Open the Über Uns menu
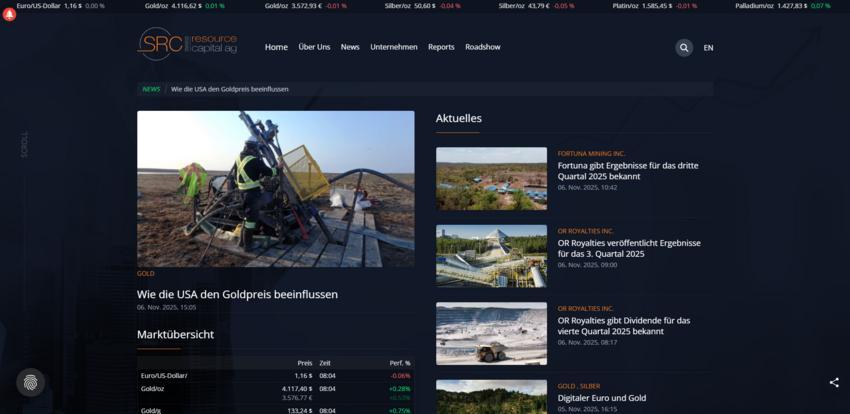 [x=314, y=47]
